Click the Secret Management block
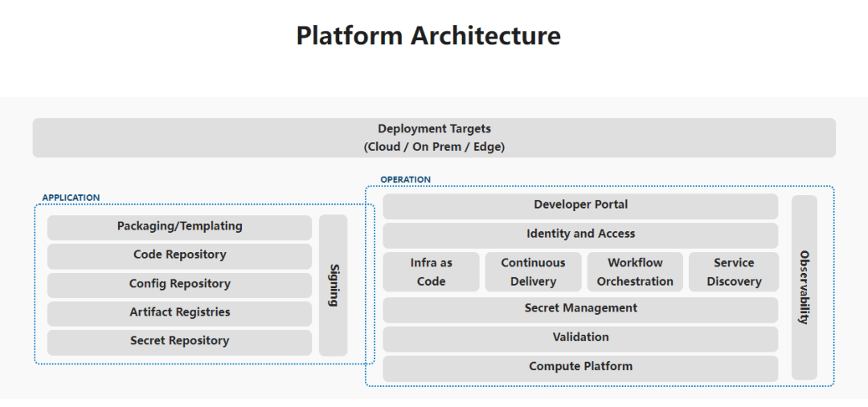868x407 pixels. coord(580,310)
